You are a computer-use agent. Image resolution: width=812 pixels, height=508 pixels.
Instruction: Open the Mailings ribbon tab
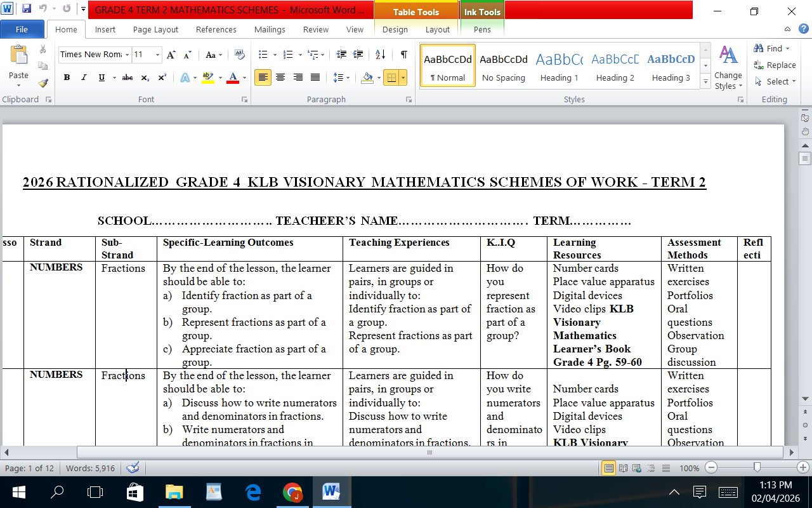pyautogui.click(x=270, y=29)
